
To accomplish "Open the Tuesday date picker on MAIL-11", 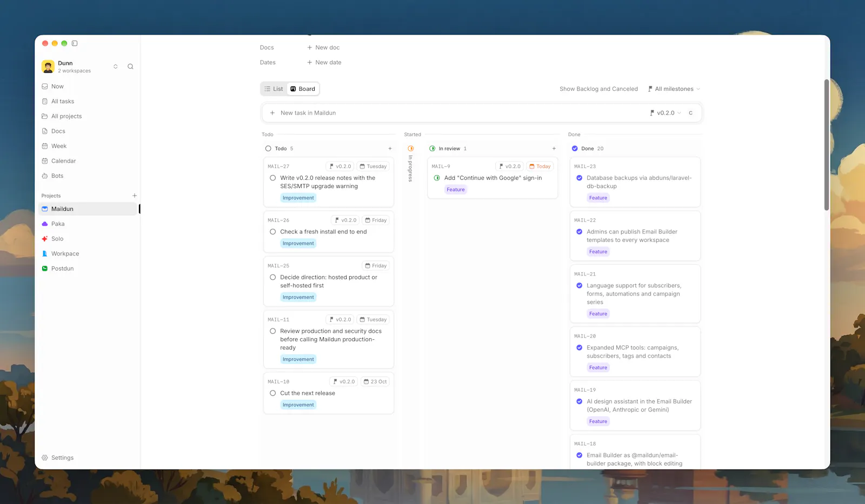I will pos(373,320).
